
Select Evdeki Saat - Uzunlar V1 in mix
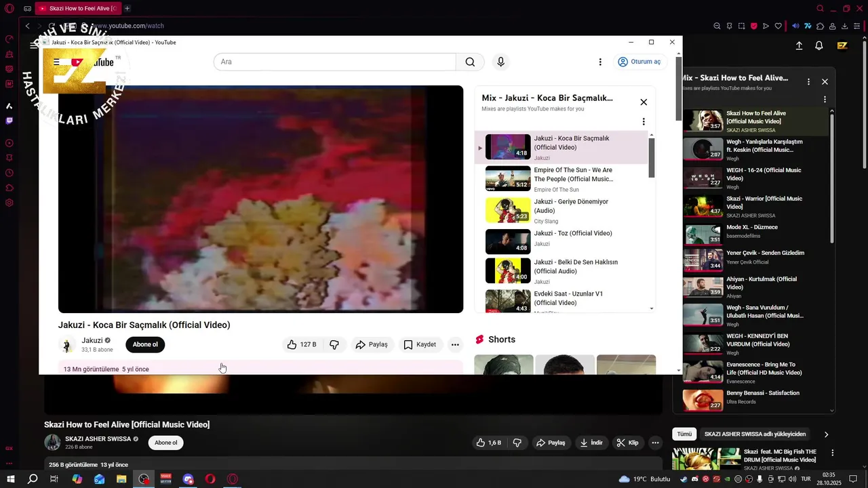click(561, 302)
